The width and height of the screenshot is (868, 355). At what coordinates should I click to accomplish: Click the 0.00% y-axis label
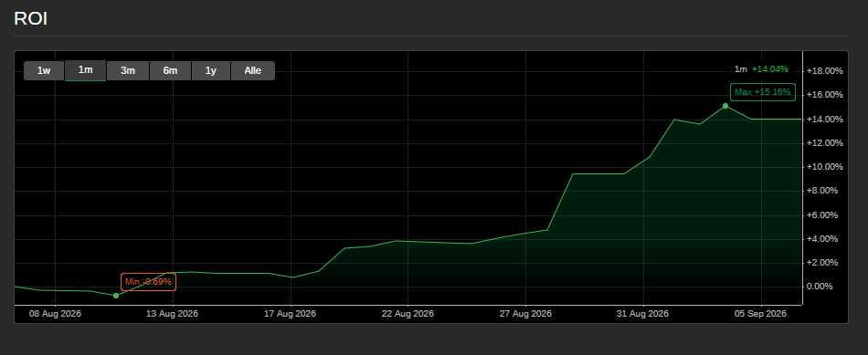[x=820, y=287]
